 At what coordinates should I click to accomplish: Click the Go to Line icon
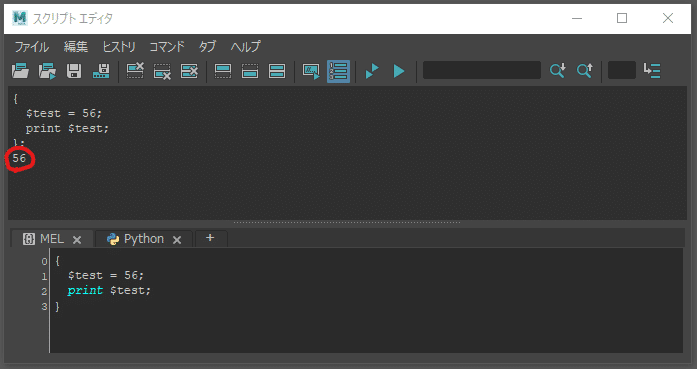pyautogui.click(x=652, y=71)
